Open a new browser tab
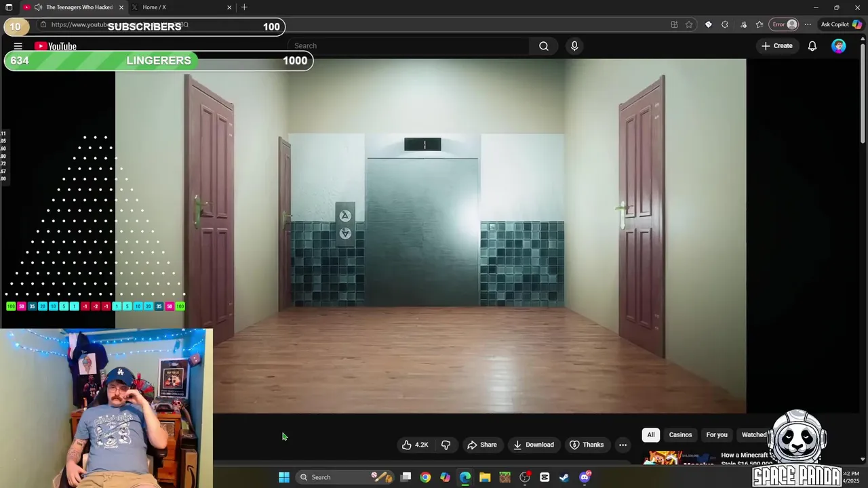This screenshot has width=868, height=488. (244, 7)
